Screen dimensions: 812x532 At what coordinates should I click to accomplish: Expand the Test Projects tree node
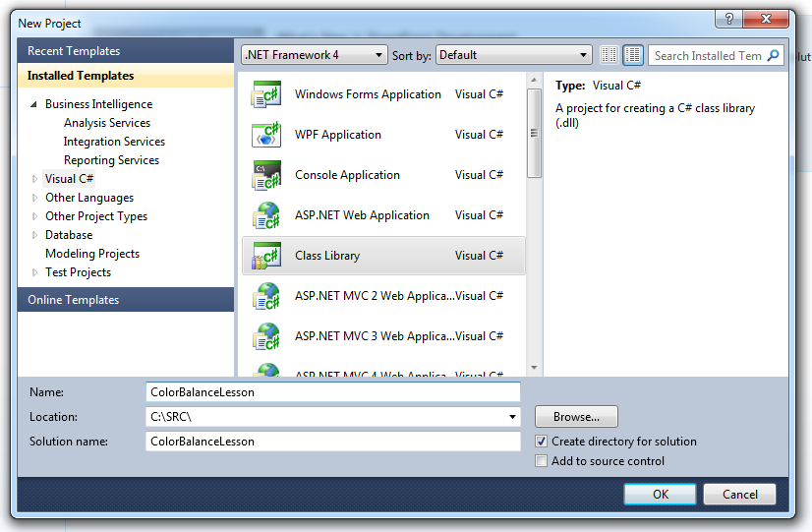(34, 272)
